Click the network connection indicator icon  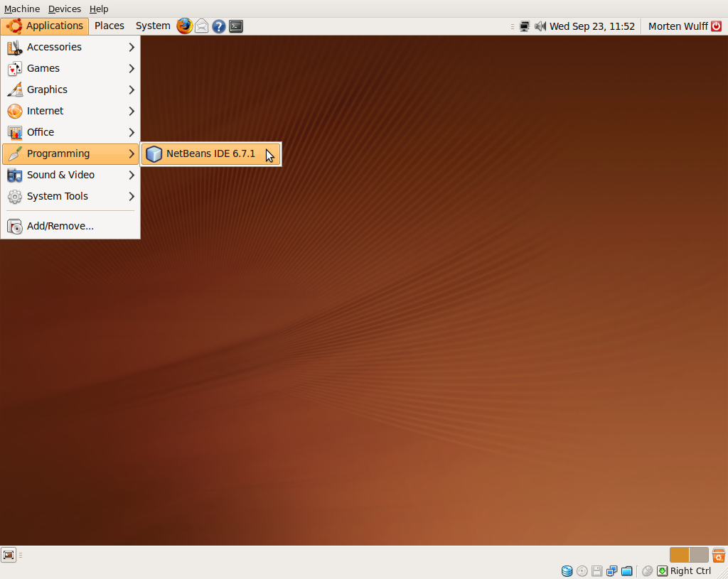524,26
